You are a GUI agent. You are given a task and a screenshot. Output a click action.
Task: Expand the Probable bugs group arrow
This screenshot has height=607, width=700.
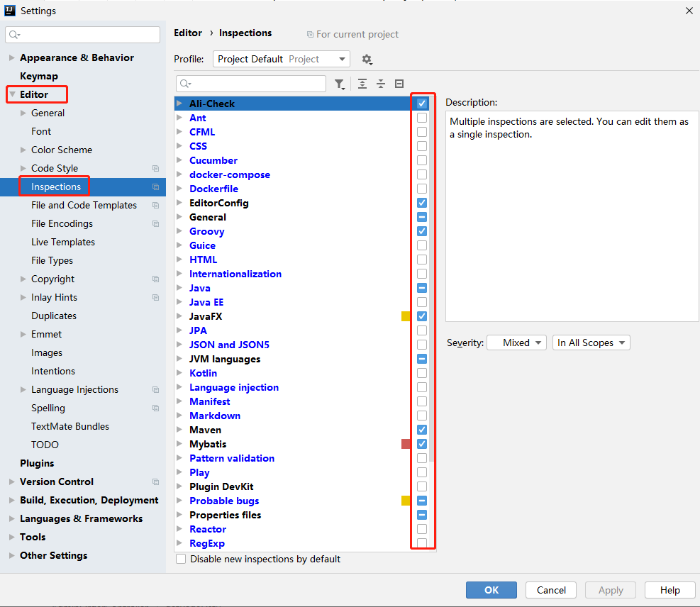click(x=179, y=501)
